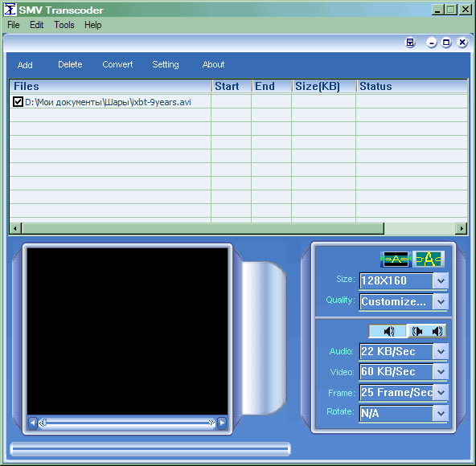This screenshot has height=466, width=476.
Task: Open the Quality dropdown showing Customize
Action: tap(441, 302)
